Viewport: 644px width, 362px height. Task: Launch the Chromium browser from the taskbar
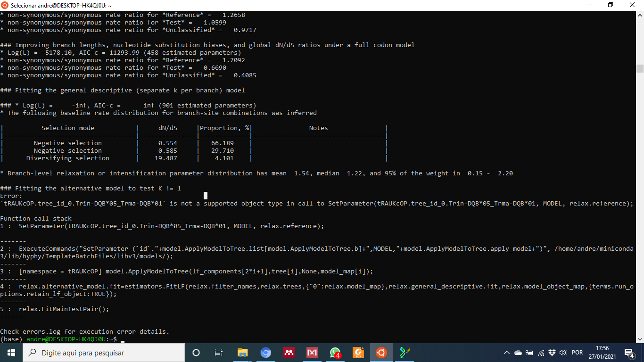point(265,352)
